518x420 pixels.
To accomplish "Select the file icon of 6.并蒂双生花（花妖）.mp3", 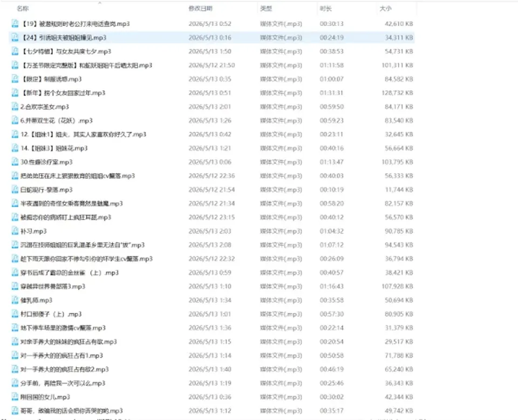I will [15, 120].
